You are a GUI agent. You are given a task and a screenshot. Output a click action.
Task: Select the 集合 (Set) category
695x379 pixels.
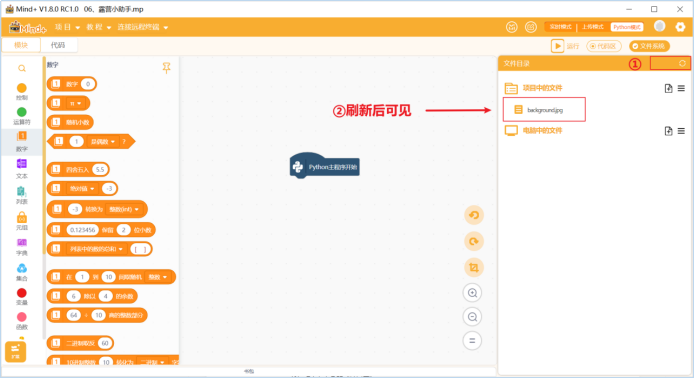point(22,272)
